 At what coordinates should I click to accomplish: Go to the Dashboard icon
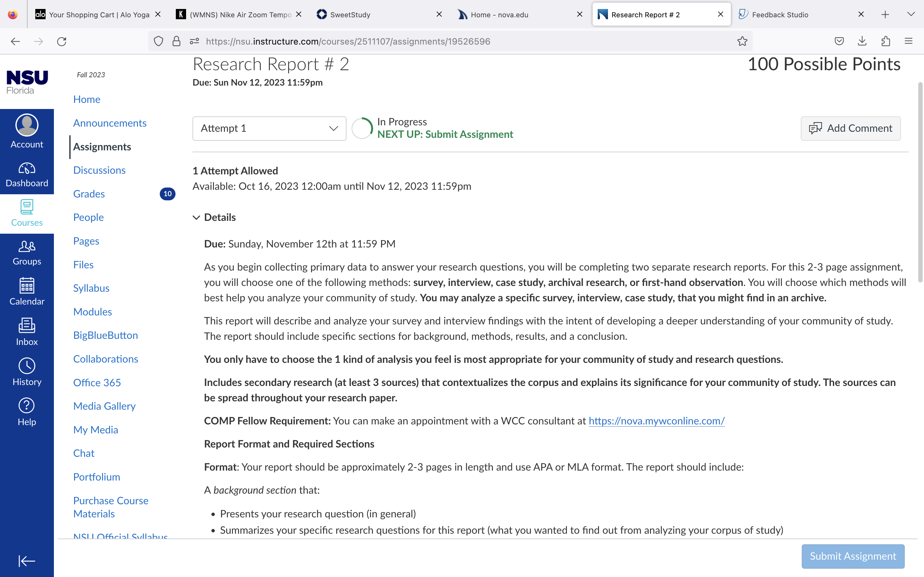[27, 168]
